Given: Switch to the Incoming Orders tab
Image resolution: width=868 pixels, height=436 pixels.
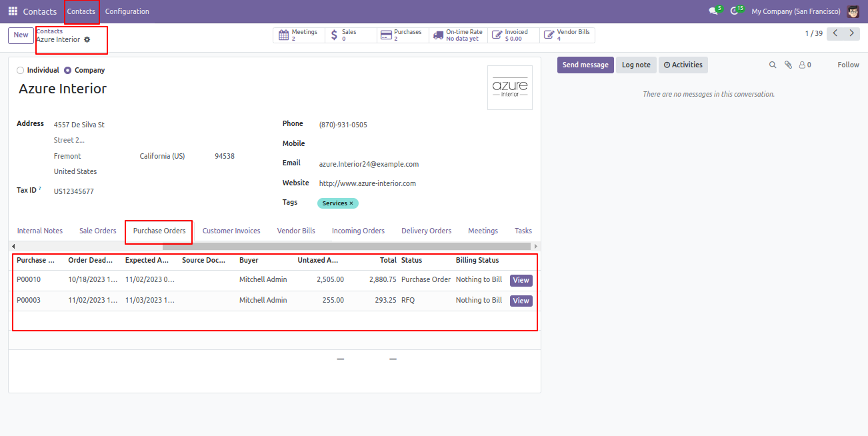Looking at the screenshot, I should [358, 231].
